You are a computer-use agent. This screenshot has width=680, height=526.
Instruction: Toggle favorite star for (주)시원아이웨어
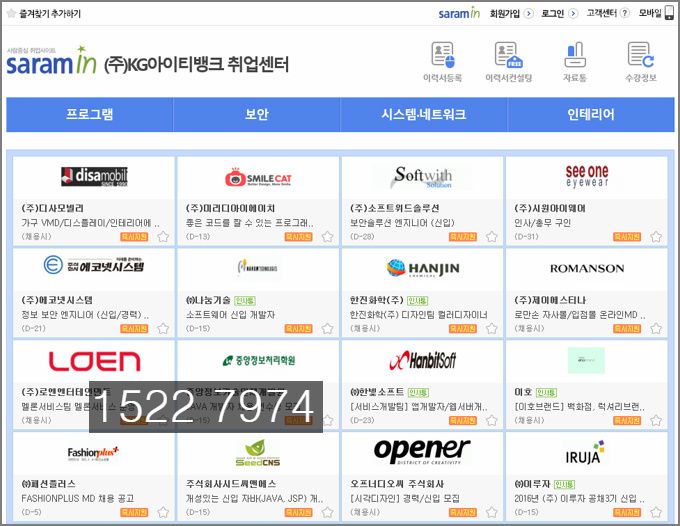point(656,237)
